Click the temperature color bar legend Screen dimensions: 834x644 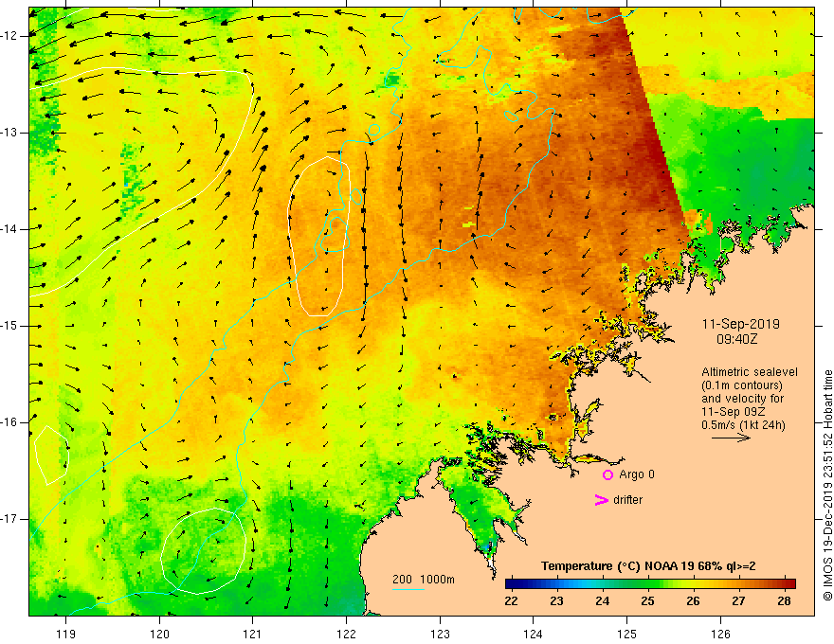click(x=650, y=584)
